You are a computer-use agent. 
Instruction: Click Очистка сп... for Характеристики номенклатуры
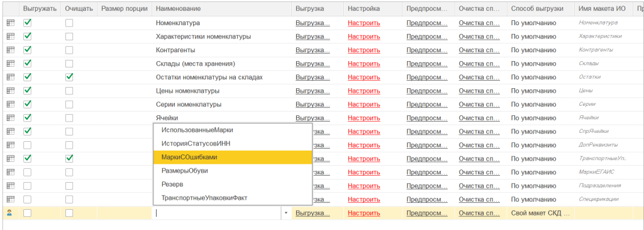479,37
